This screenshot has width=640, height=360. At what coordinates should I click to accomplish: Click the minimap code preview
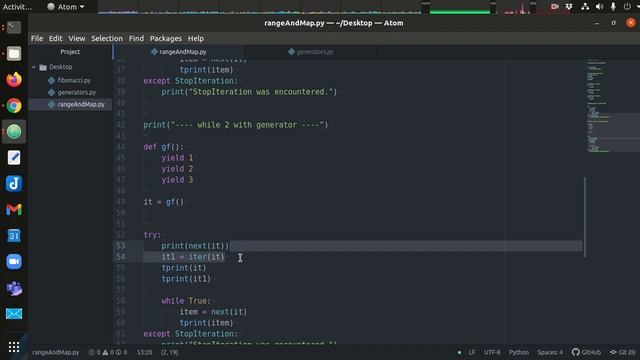(612, 106)
